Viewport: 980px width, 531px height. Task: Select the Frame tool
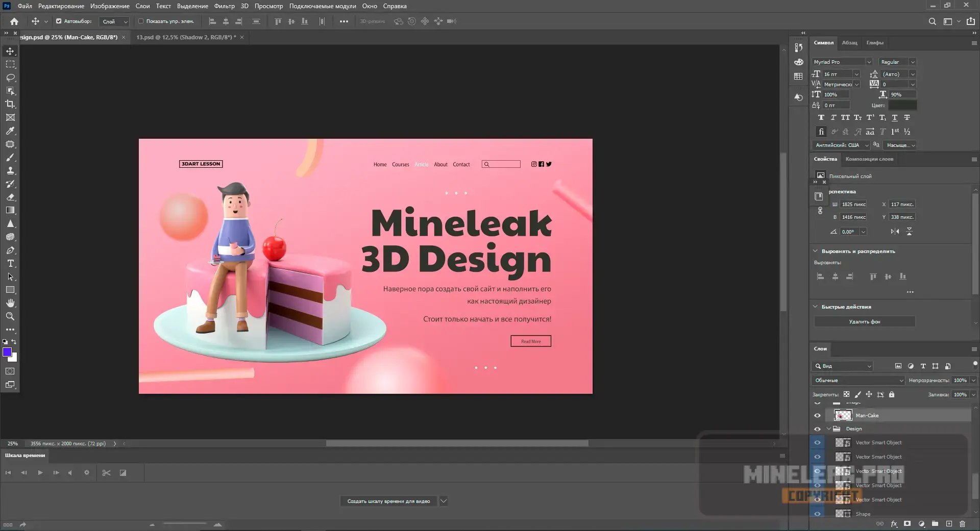pyautogui.click(x=10, y=117)
